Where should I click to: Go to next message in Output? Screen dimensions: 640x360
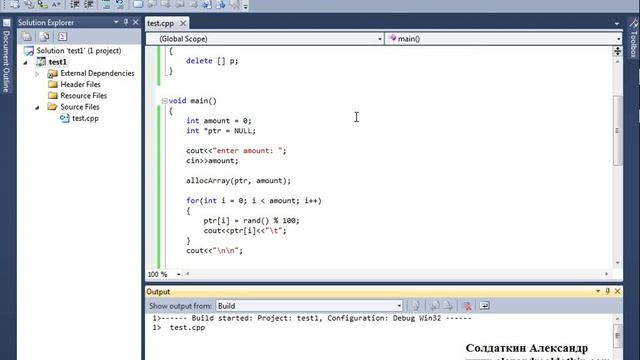pos(448,306)
